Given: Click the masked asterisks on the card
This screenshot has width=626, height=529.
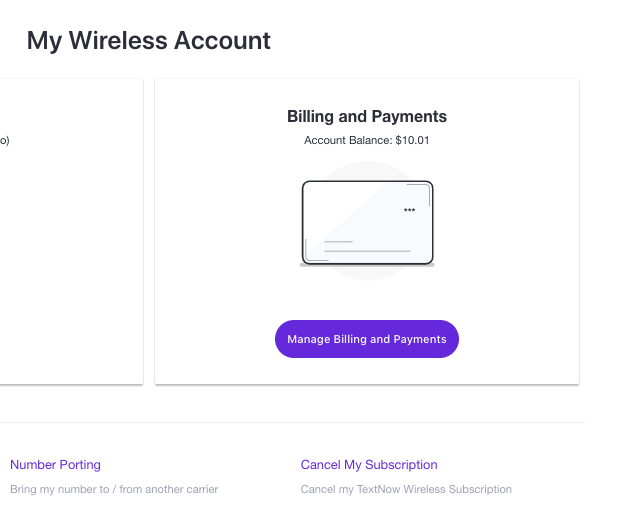Looking at the screenshot, I should tap(410, 211).
